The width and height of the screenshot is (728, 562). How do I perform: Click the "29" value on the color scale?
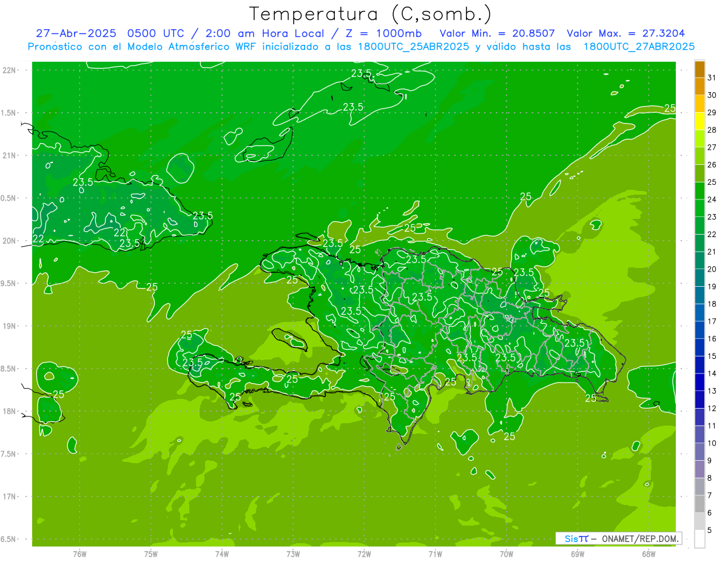tap(712, 112)
